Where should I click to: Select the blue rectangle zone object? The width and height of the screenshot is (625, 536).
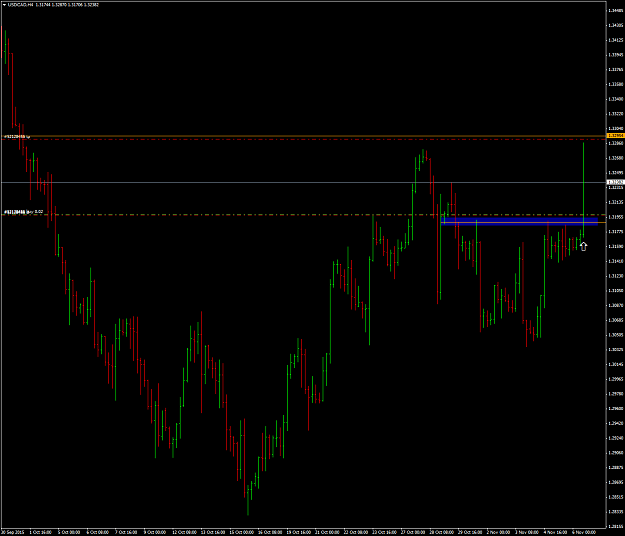[x=519, y=221]
